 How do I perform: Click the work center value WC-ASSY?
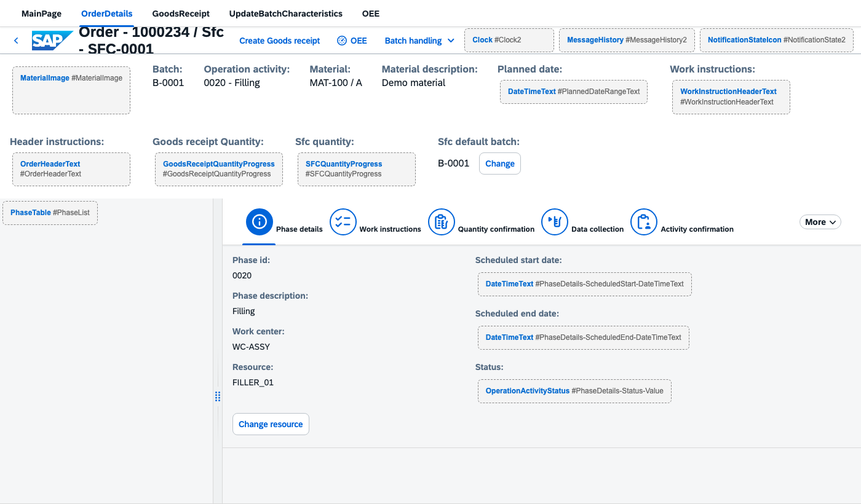[251, 347]
